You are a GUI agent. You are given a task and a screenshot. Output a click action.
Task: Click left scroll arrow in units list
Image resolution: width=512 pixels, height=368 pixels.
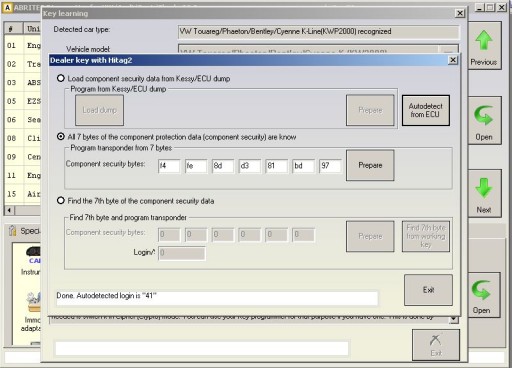(x=9, y=210)
